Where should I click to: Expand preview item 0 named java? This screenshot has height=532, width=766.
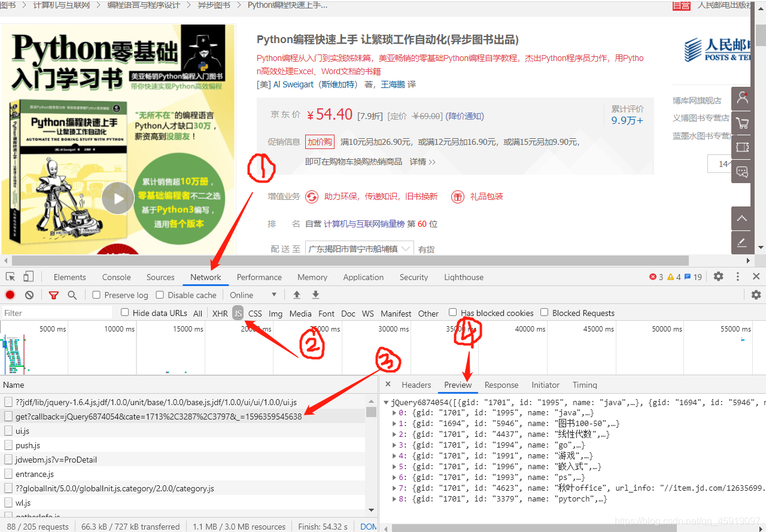tap(394, 413)
